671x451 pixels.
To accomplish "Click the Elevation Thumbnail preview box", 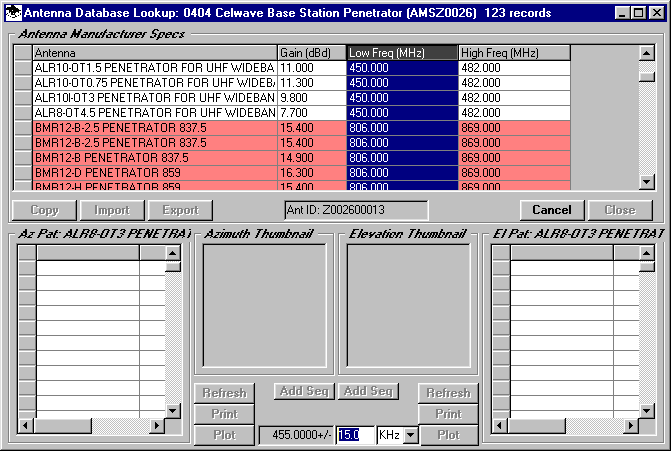I will [408, 306].
